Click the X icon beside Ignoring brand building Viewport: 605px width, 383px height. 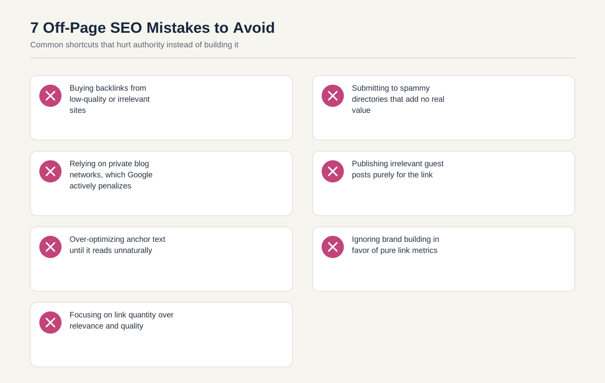[333, 247]
